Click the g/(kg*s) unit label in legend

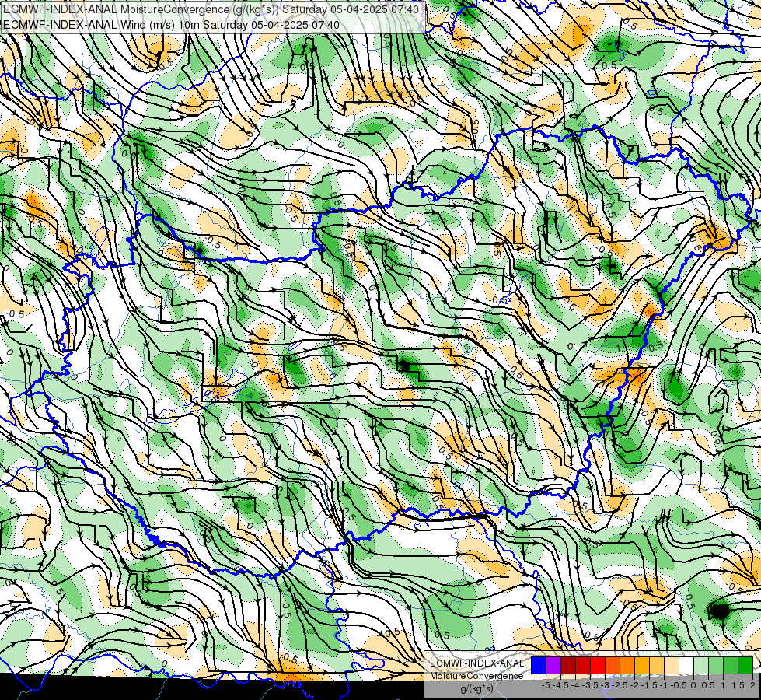(x=476, y=689)
